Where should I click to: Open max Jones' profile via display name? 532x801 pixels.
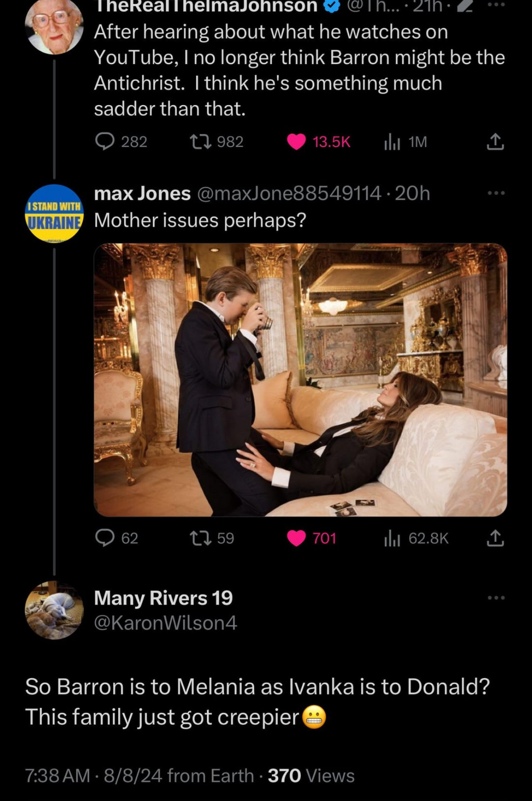[142, 193]
